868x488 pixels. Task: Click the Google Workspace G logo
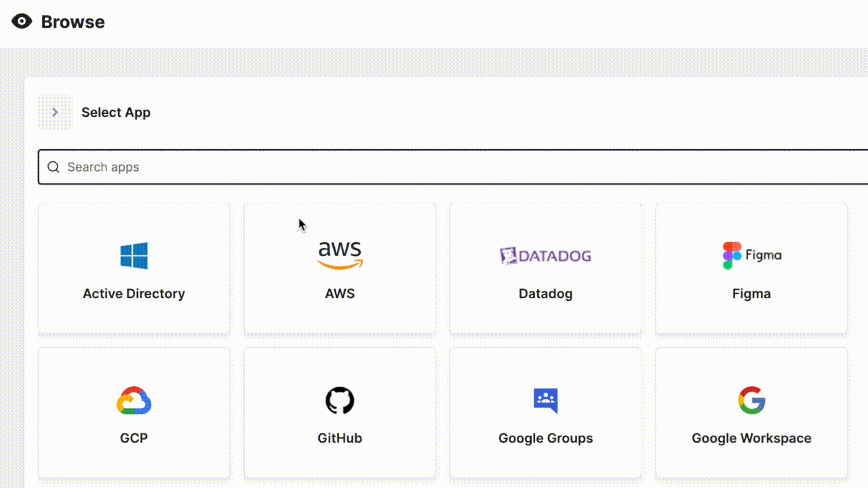point(751,401)
